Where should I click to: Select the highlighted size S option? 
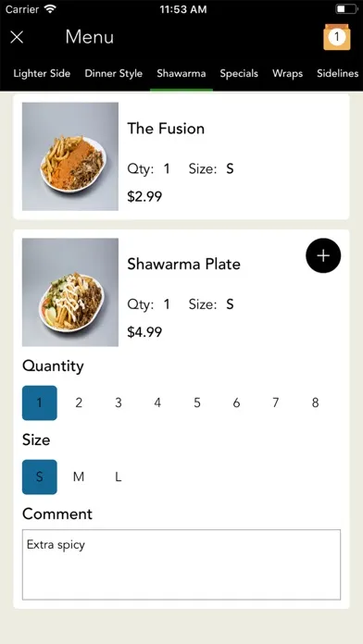click(40, 477)
